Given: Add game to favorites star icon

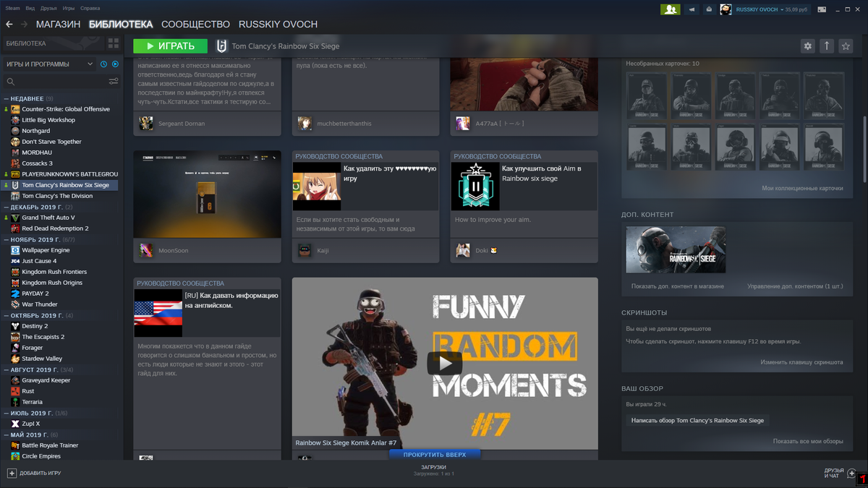Looking at the screenshot, I should pos(846,46).
